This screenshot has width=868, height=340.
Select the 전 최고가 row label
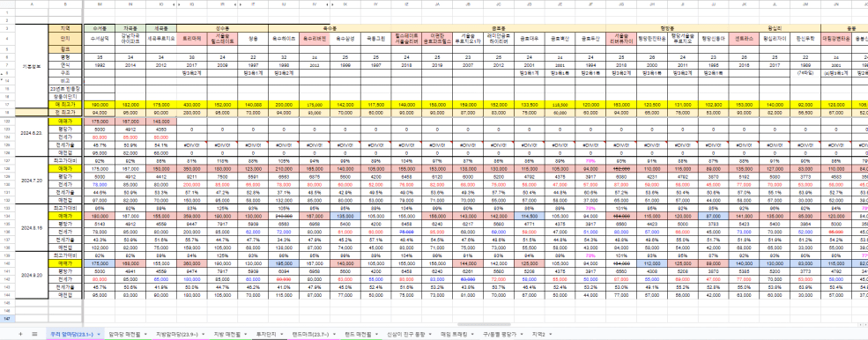click(65, 113)
